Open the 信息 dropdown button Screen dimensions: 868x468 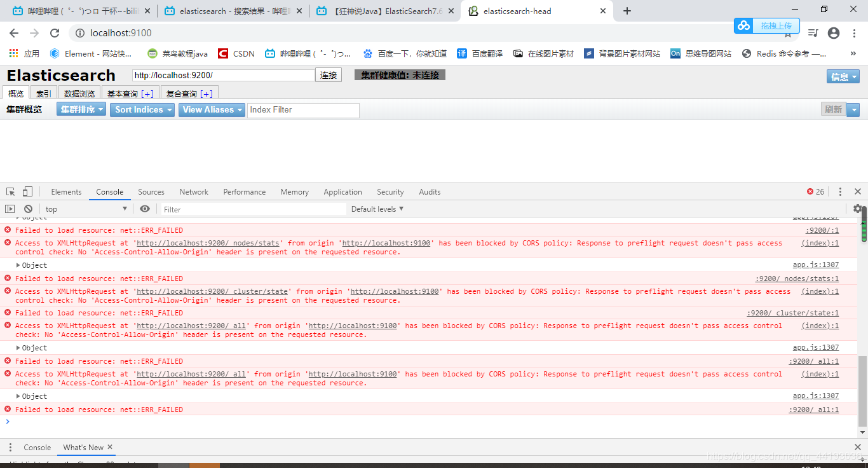coord(843,76)
